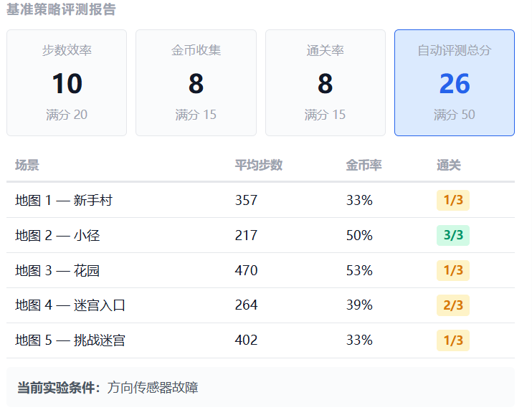Click the 方向传感器故障 condition text
Image resolution: width=532 pixels, height=415 pixels.
[153, 388]
